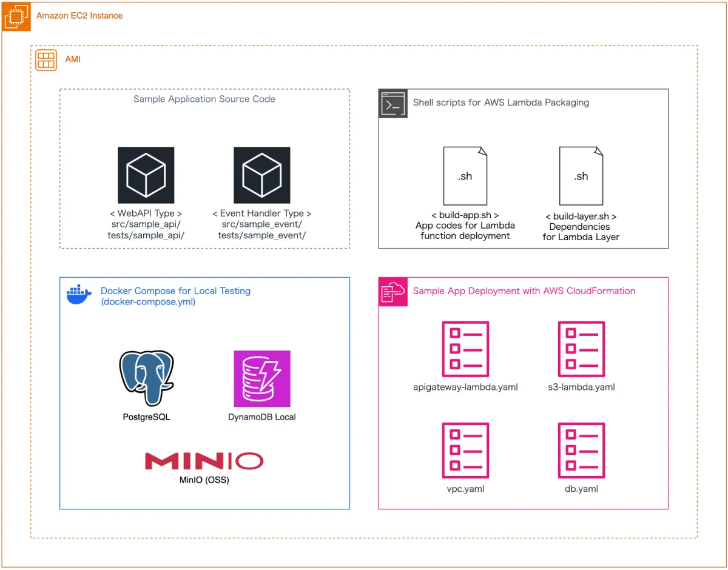Click the WebAPI Type cube icon
This screenshot has width=728, height=570.
click(146, 175)
